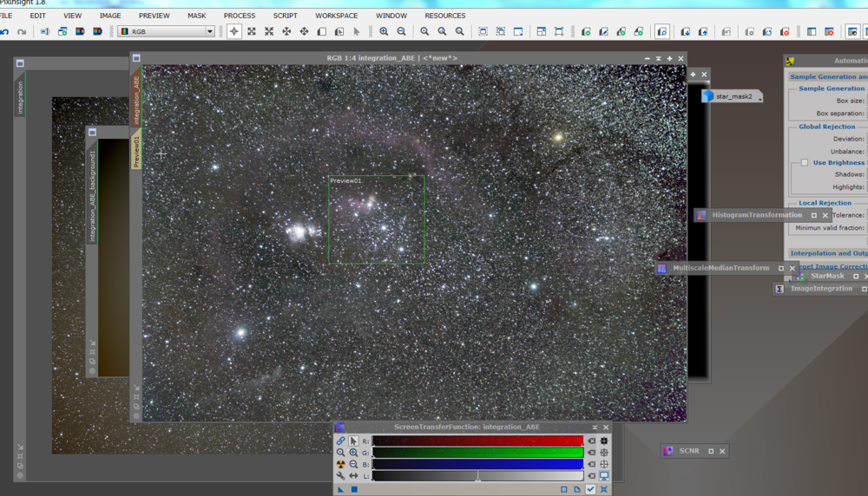Click STF link RGB channels chain icon
The image size is (868, 496).
[x=340, y=441]
